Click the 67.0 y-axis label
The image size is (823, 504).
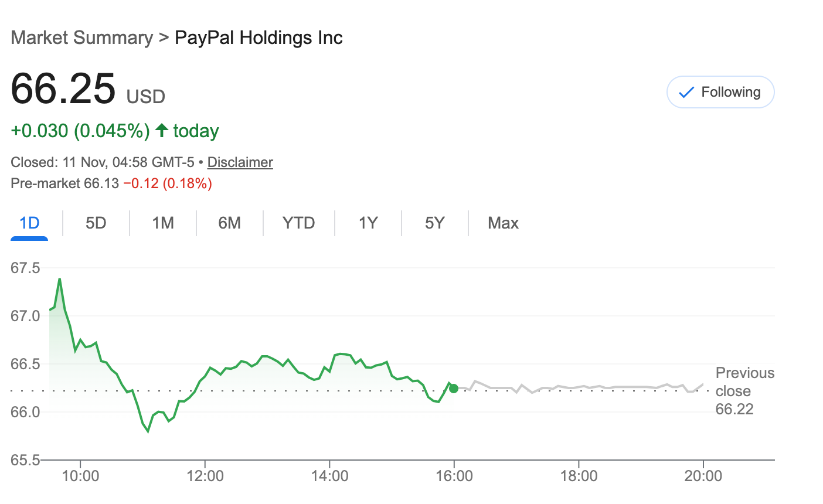click(25, 316)
